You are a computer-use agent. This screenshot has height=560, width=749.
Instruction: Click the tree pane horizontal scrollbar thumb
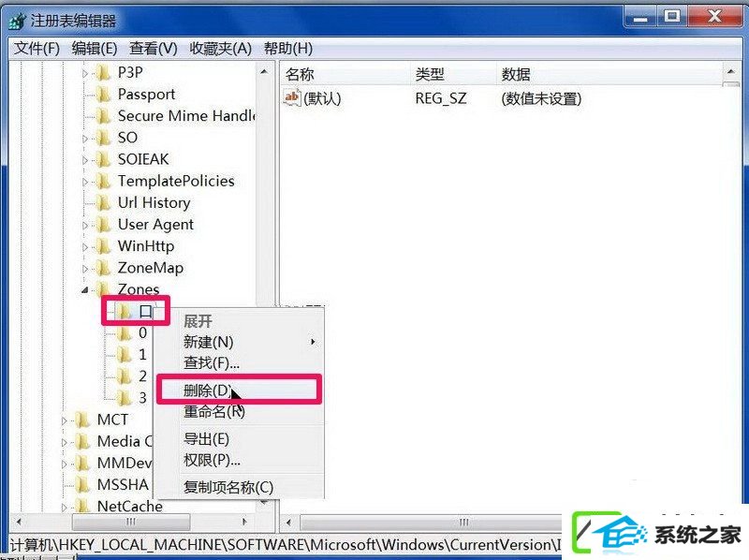(131, 522)
